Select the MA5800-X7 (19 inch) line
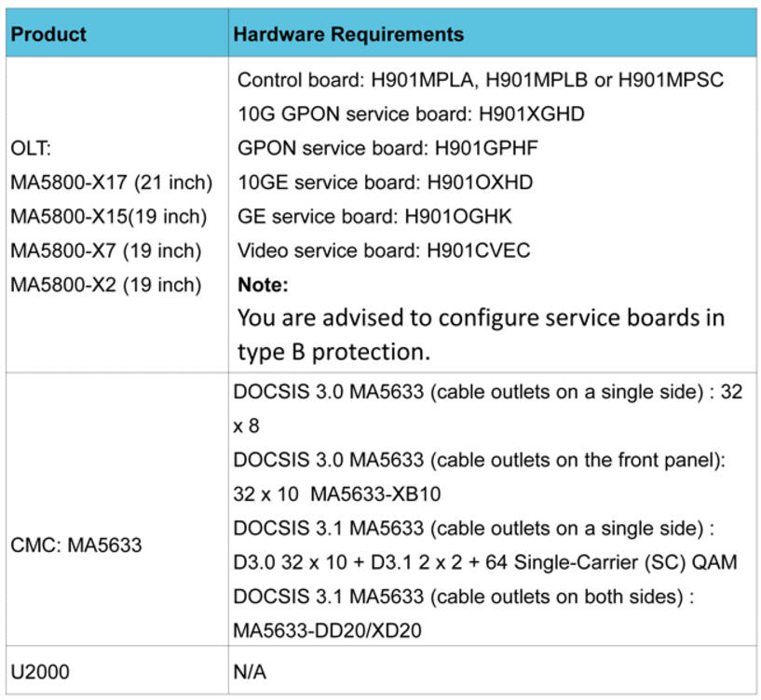Image resolution: width=761 pixels, height=700 pixels. click(105, 250)
